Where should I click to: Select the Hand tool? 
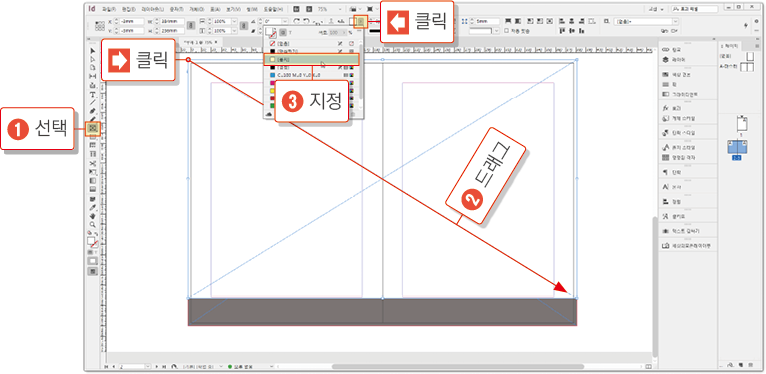(x=92, y=215)
